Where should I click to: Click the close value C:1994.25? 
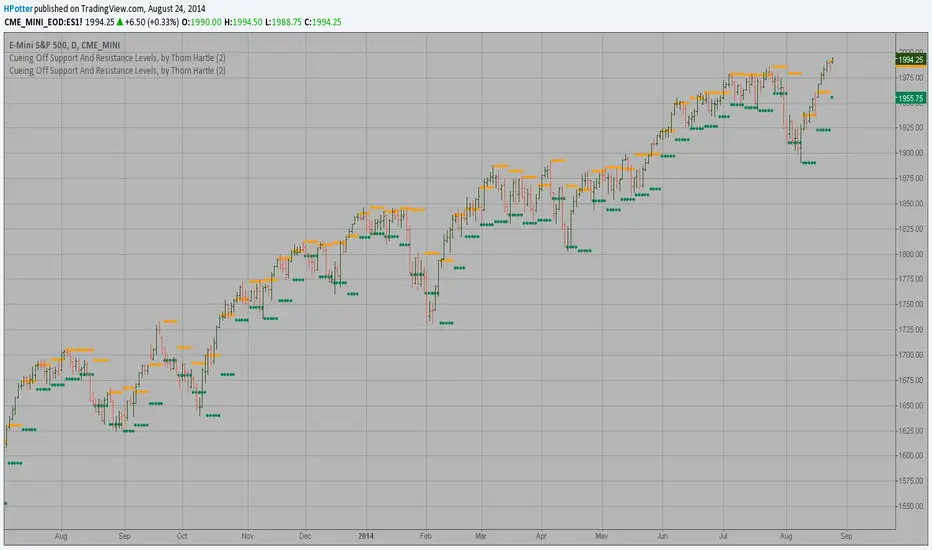(x=323, y=22)
